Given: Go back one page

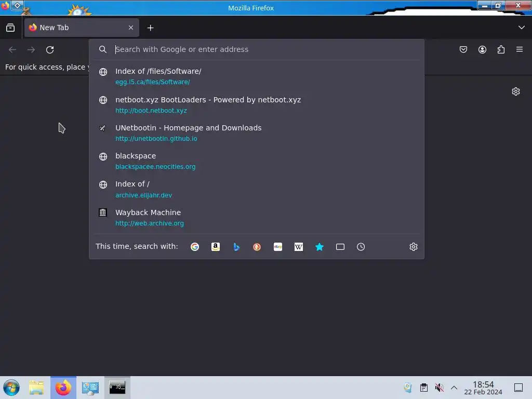Looking at the screenshot, I should point(12,50).
